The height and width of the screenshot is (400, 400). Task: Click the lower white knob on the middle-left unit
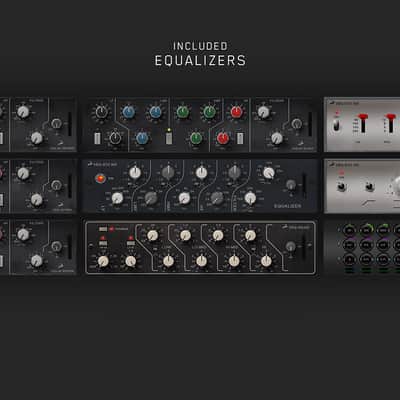point(36,200)
